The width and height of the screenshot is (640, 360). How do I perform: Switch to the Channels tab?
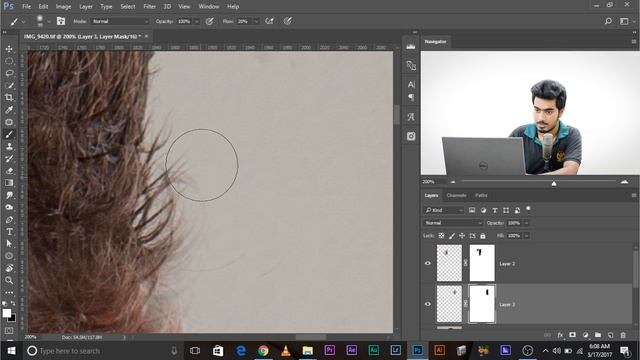[456, 196]
